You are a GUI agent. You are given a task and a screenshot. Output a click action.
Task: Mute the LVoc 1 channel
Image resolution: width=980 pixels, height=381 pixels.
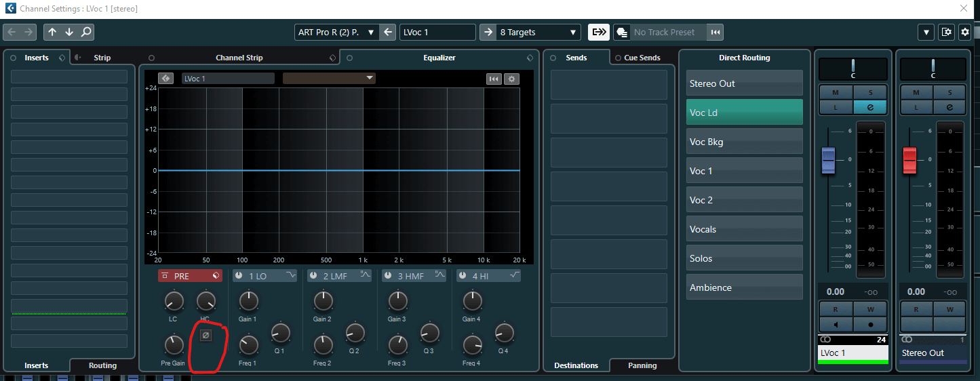[836, 92]
